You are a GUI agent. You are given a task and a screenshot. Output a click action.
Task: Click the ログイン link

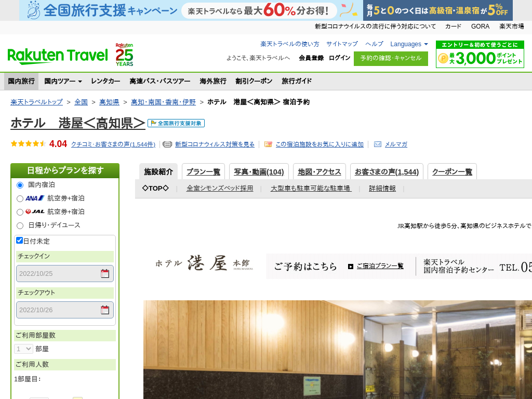[339, 58]
